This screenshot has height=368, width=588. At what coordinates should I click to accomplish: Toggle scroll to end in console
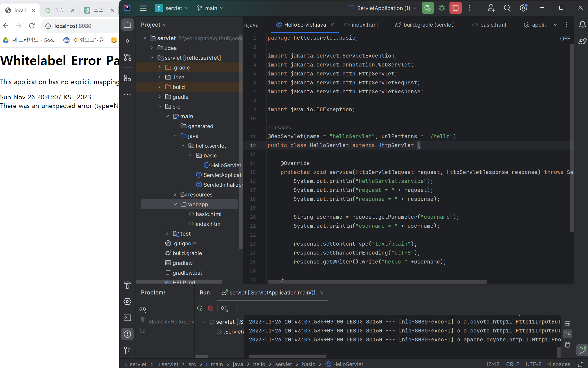tap(567, 334)
